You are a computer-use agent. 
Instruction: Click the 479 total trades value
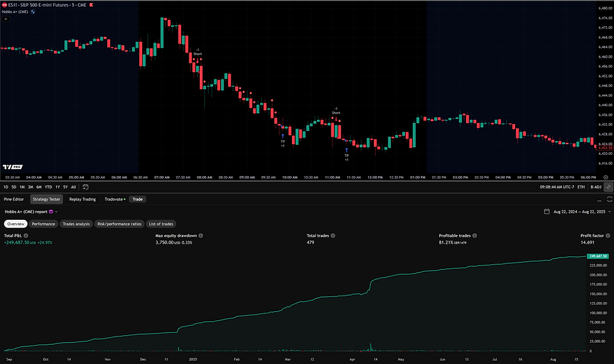(311, 242)
